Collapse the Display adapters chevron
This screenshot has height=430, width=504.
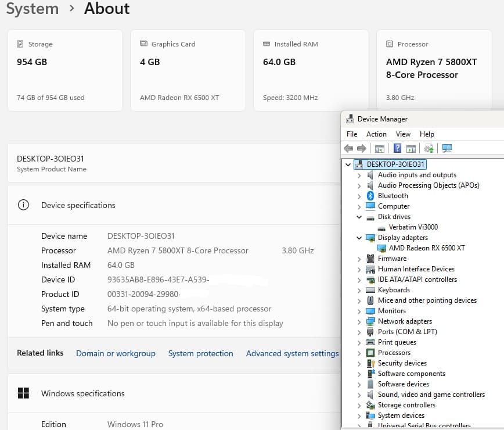[359, 238]
